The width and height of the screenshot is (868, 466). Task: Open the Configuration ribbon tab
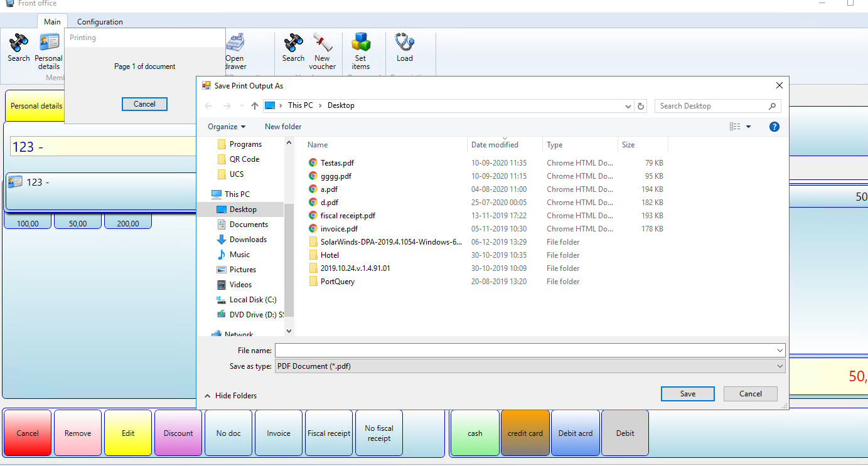click(100, 21)
